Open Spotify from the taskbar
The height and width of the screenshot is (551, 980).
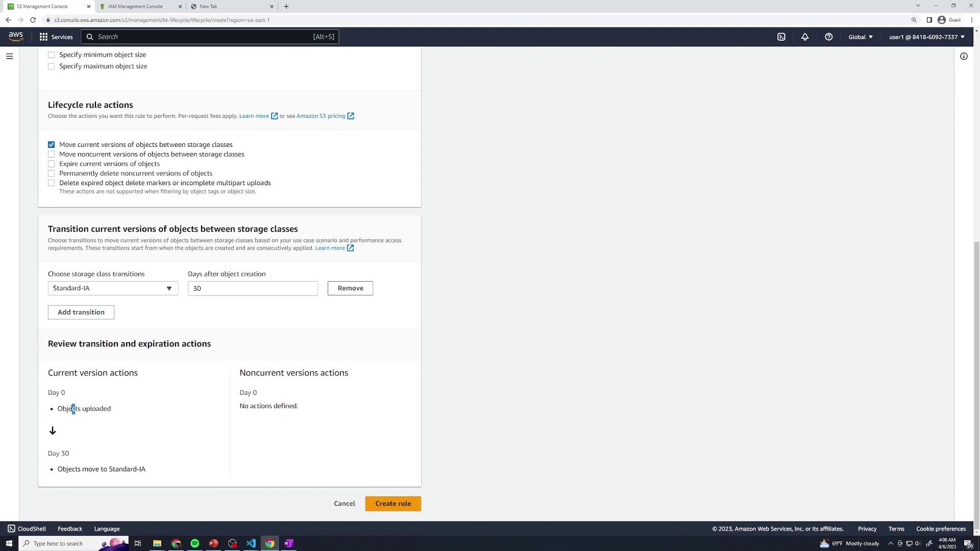pos(195,543)
